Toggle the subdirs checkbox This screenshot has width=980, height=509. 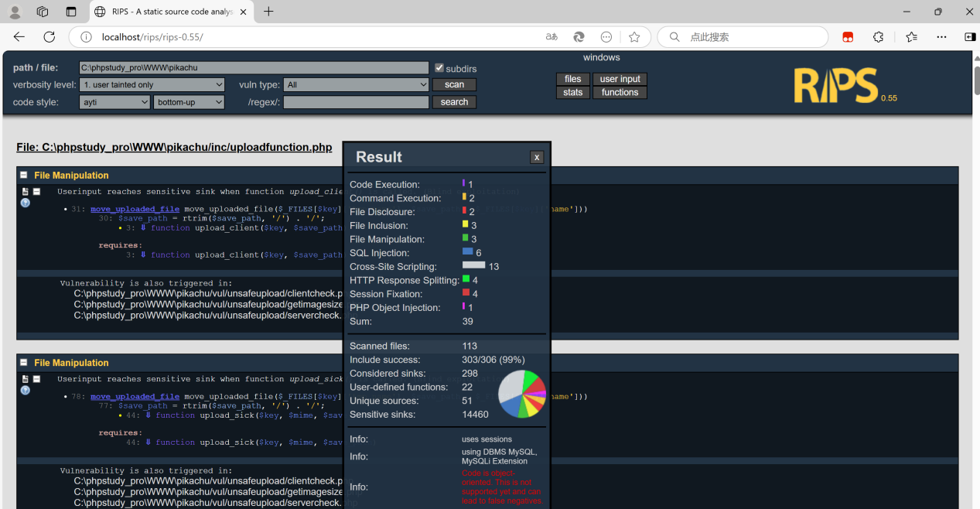439,68
